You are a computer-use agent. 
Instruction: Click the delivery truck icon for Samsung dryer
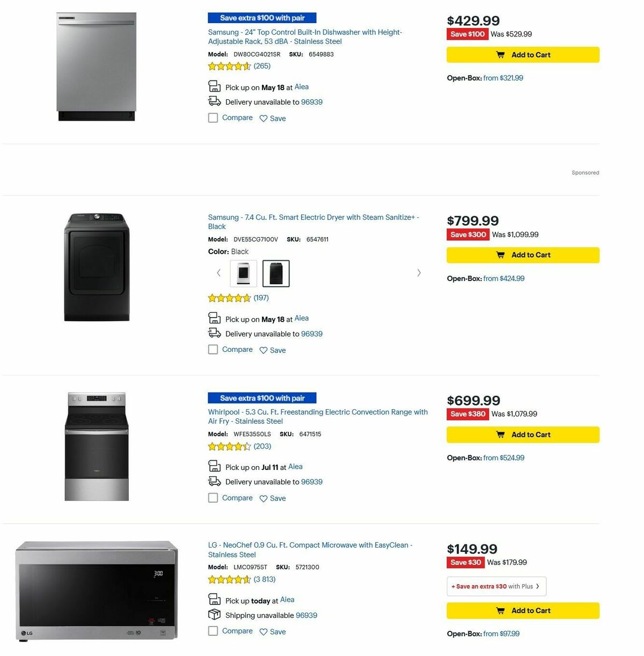(x=214, y=333)
